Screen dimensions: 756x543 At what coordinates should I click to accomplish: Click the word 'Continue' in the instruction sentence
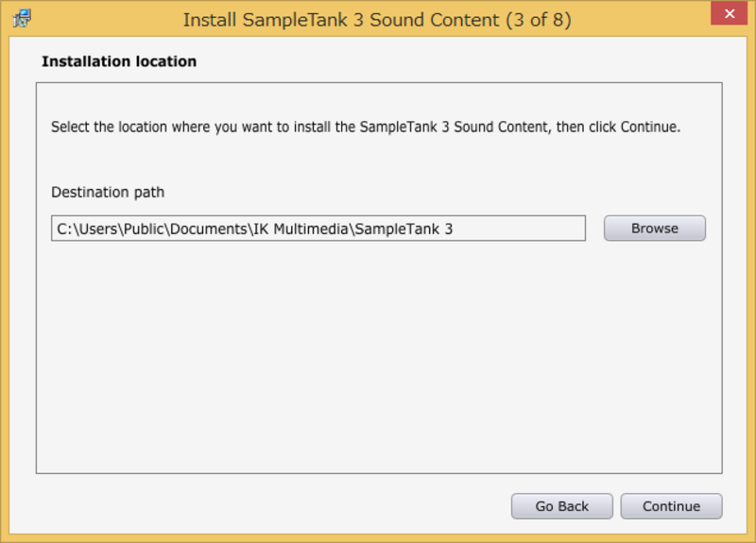pyautogui.click(x=648, y=127)
